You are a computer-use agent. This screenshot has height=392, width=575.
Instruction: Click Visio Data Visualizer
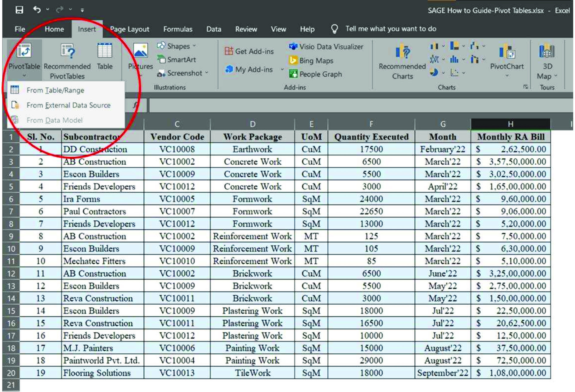click(326, 47)
